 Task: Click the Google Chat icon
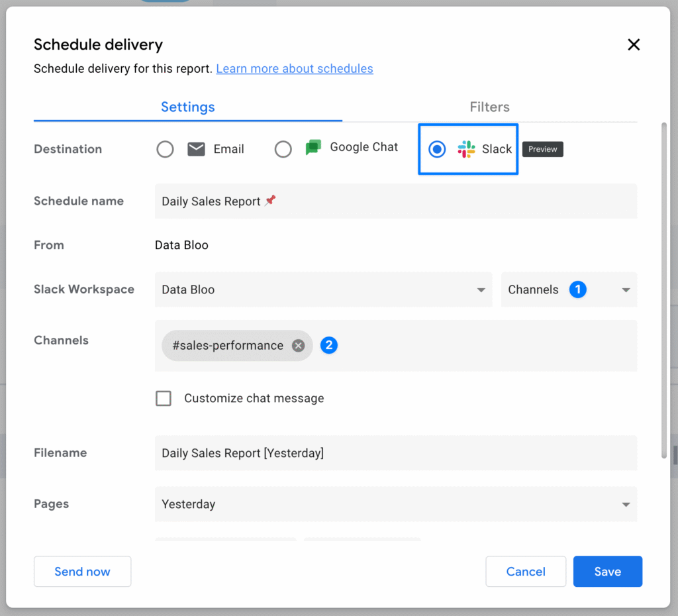pos(313,148)
